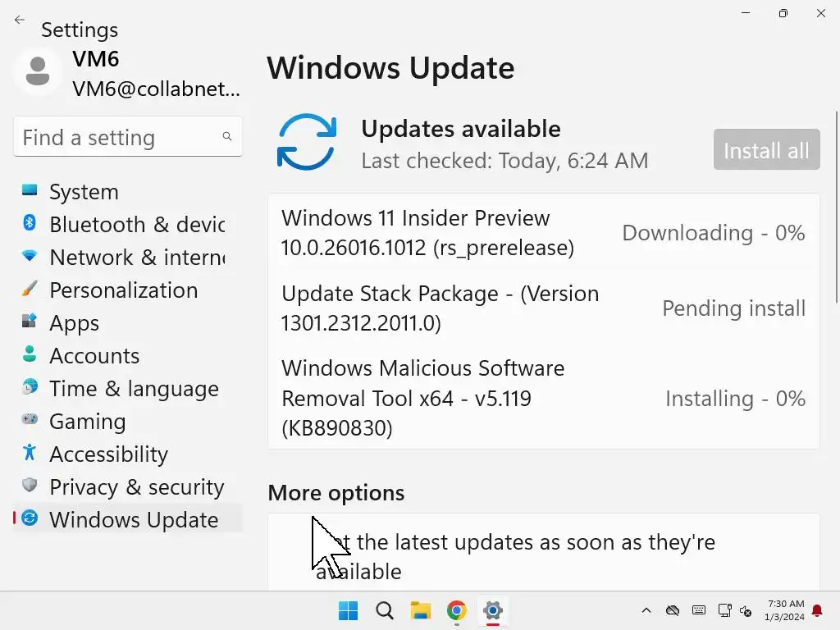Click the More options heading
This screenshot has width=840, height=630.
336,493
